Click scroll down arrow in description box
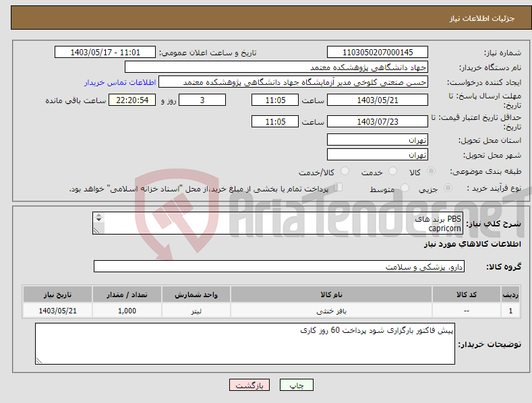The image size is (532, 403). point(98,220)
